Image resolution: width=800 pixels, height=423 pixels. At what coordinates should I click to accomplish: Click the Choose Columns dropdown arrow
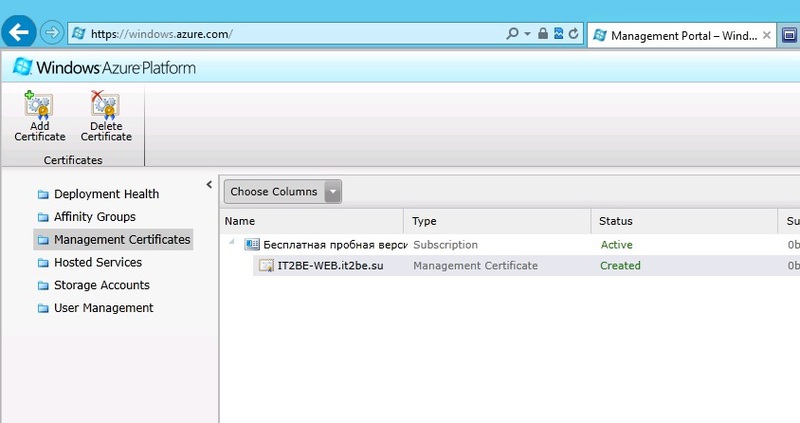pyautogui.click(x=333, y=192)
